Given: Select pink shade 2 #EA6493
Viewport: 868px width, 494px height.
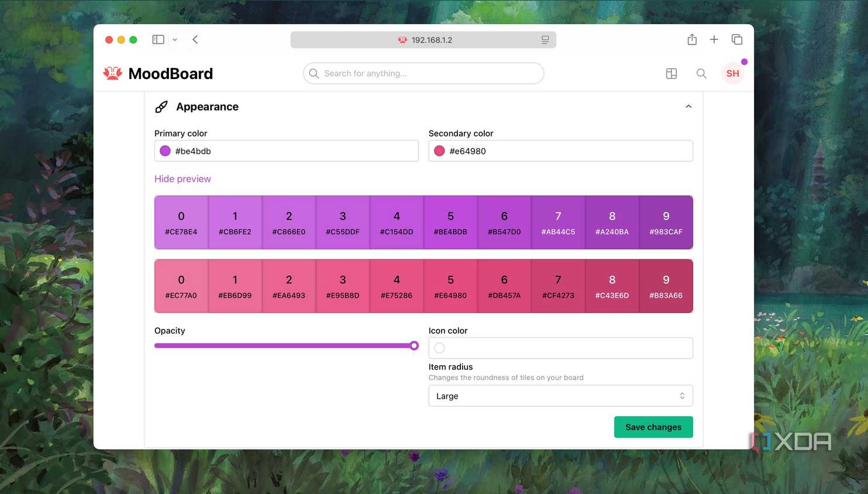Looking at the screenshot, I should [289, 286].
